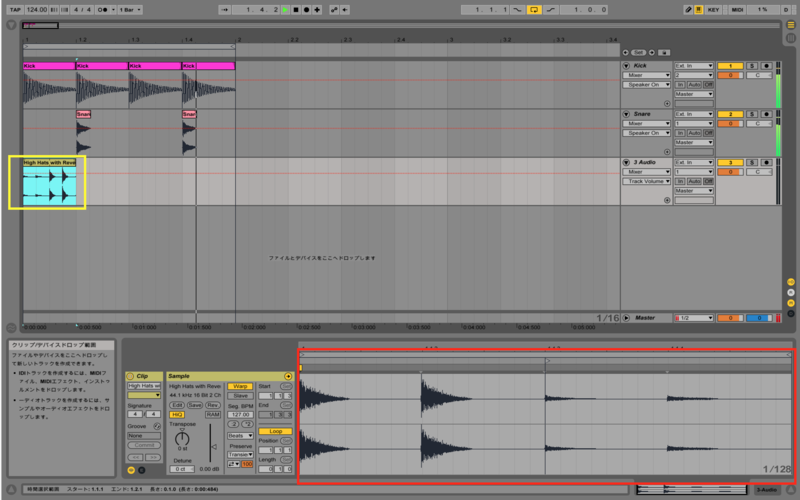This screenshot has height=500, width=800.
Task: Toggle the yellow Loop switch in the top bar
Action: point(534,10)
